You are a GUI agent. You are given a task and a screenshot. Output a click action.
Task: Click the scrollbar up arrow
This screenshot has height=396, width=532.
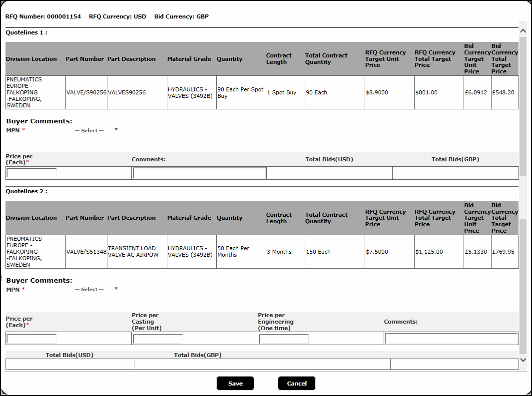click(x=523, y=31)
